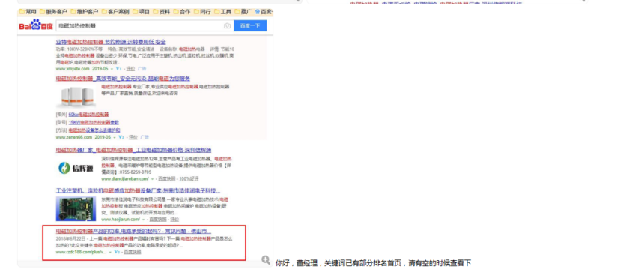Click the 广告 label beside www.zenen66.com
644x272 pixels.
coord(145,137)
